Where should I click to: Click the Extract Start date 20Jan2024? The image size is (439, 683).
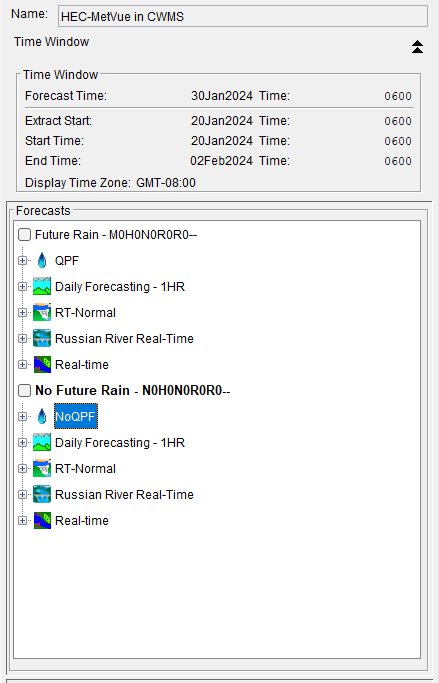click(222, 121)
